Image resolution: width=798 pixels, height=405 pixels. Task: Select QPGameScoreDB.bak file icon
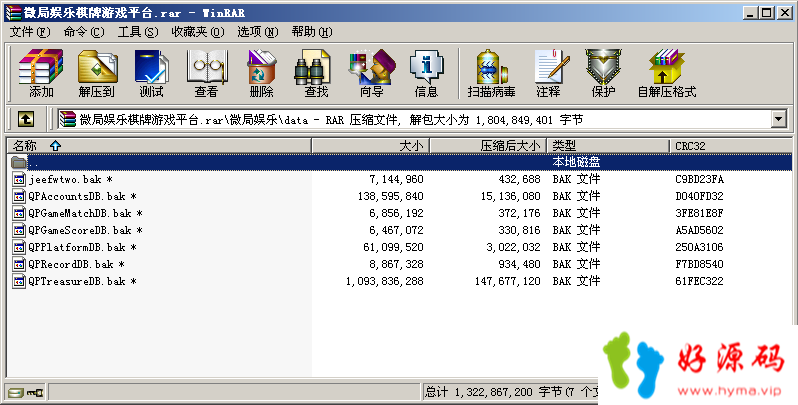pos(19,230)
